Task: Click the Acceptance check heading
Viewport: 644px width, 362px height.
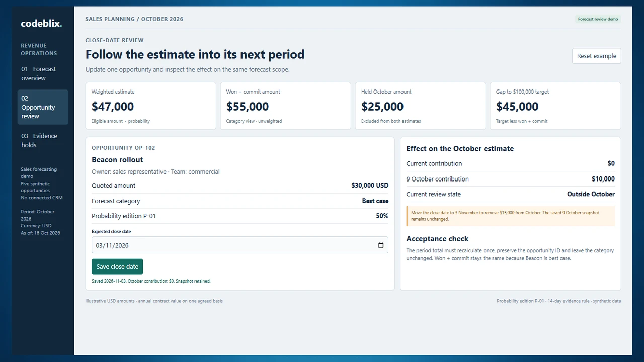Action: point(437,239)
